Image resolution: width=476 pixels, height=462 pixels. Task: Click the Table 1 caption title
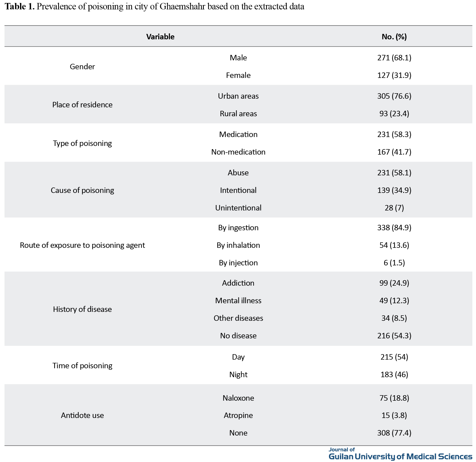pos(154,6)
